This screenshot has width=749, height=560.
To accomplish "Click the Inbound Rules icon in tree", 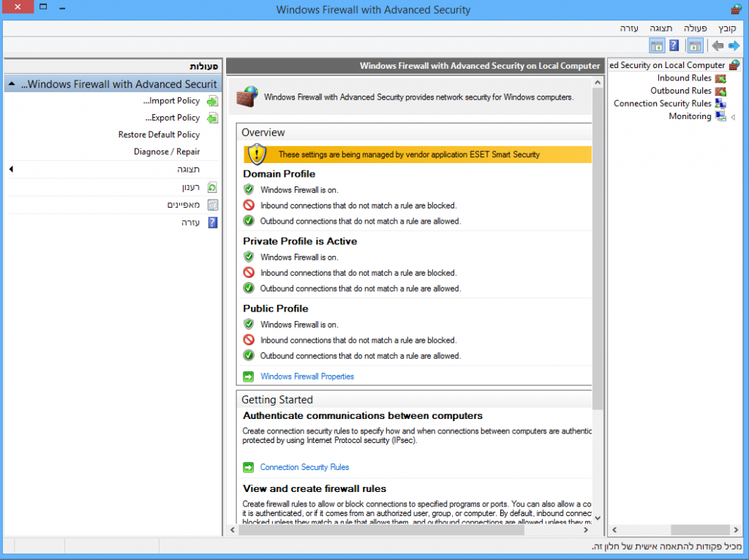I will pyautogui.click(x=720, y=78).
